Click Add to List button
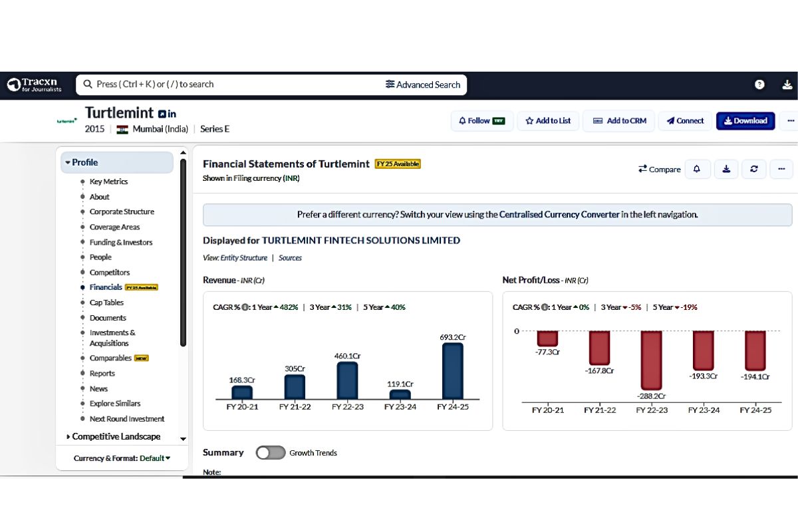The width and height of the screenshot is (798, 532). coord(548,121)
